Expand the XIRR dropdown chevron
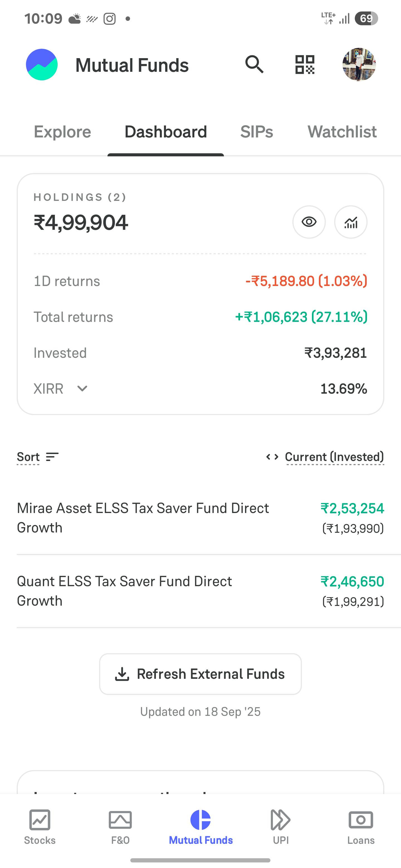The width and height of the screenshot is (401, 868). (82, 388)
